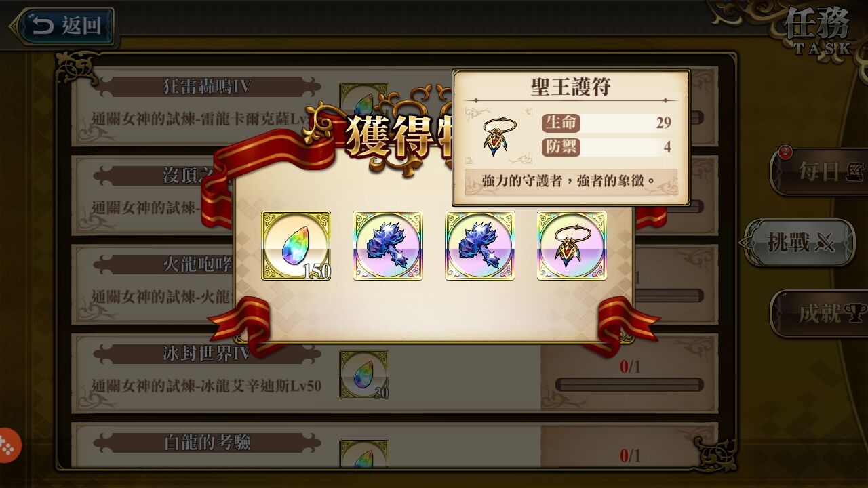Select the 冰封世界IV task row
The width and height of the screenshot is (868, 488).
pos(395,373)
